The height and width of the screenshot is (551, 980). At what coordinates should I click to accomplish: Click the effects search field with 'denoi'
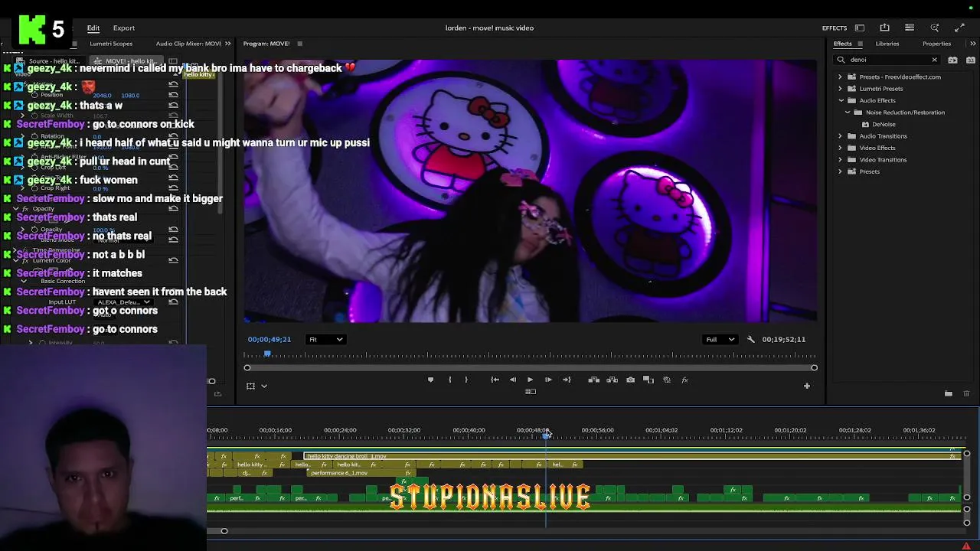coord(888,60)
